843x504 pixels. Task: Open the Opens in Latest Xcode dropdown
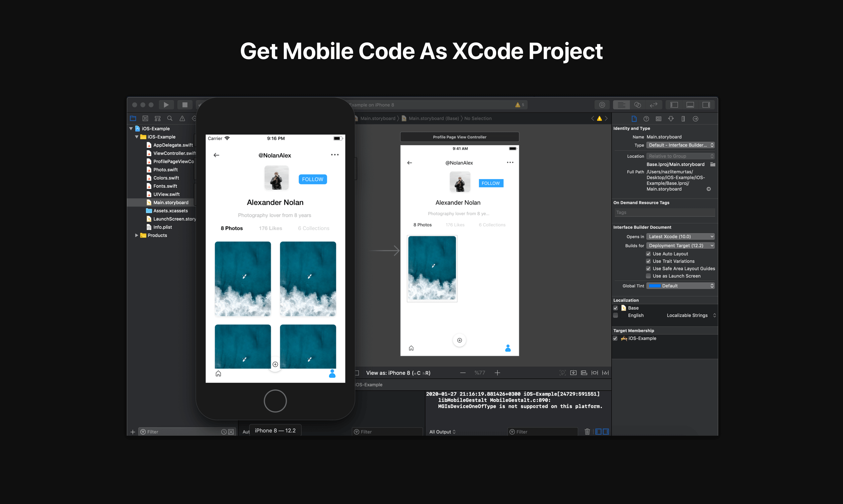click(680, 237)
